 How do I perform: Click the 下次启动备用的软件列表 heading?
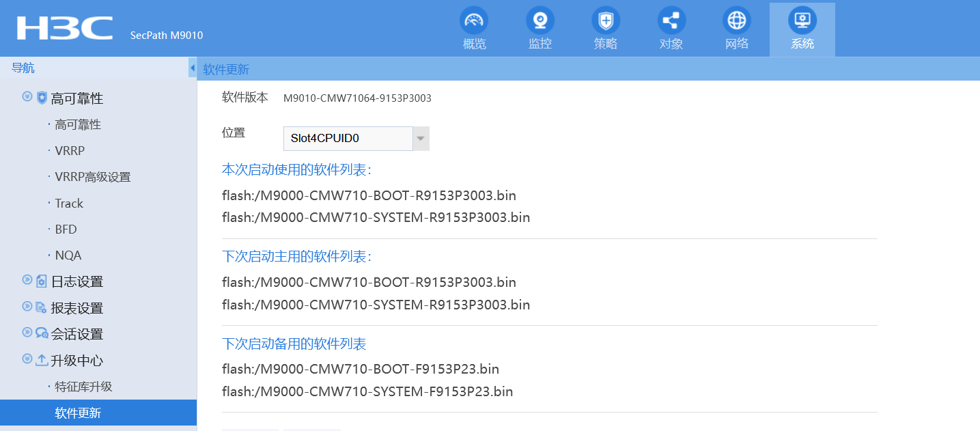click(294, 343)
